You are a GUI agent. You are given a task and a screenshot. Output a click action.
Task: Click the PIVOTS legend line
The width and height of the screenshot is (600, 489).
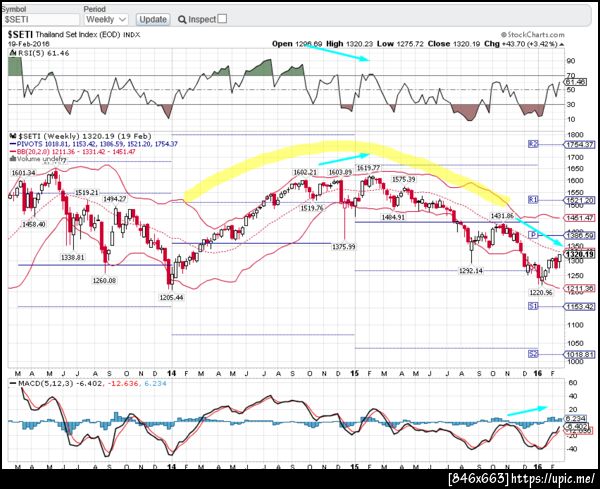(x=94, y=144)
